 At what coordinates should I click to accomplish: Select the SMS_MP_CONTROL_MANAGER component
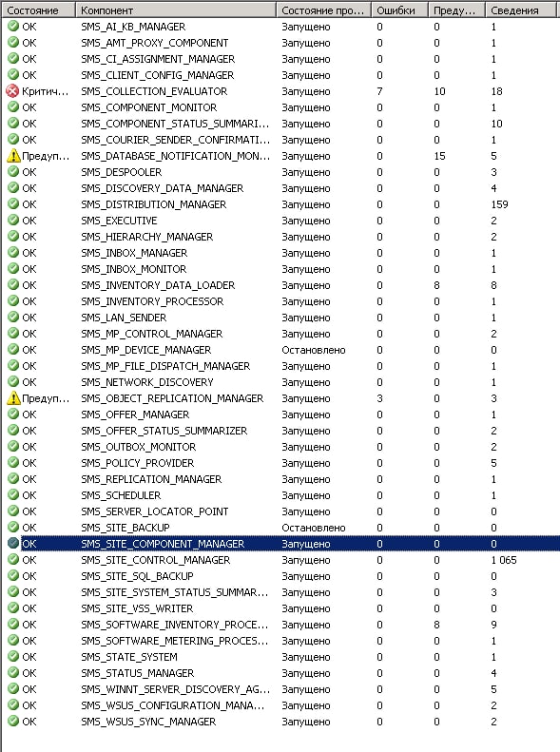pyautogui.click(x=151, y=334)
